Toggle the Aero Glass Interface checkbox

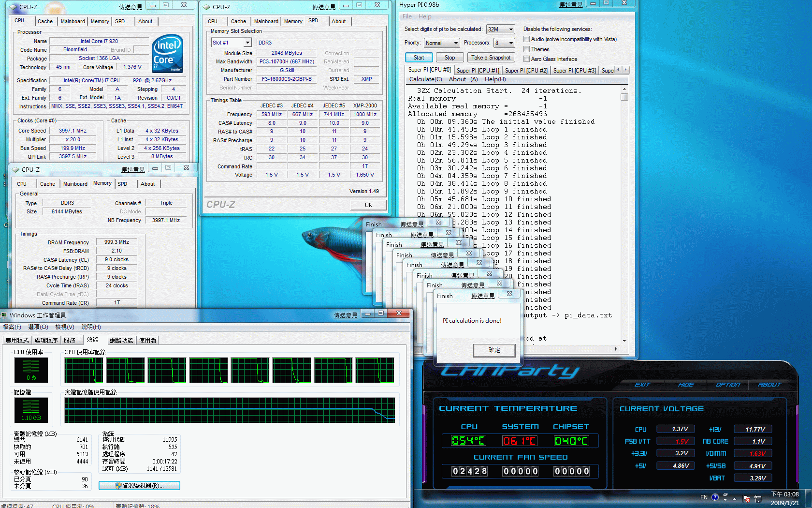point(527,59)
